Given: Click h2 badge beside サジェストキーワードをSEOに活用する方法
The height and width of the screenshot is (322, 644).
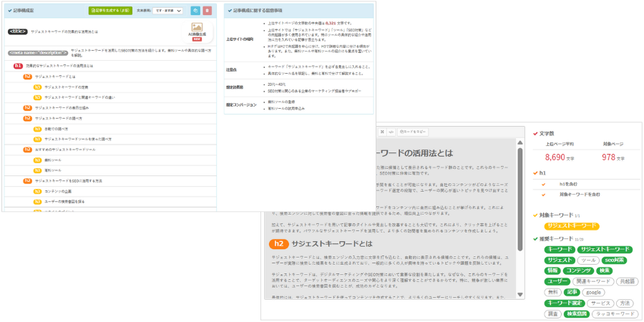Looking at the screenshot, I should (x=27, y=181).
